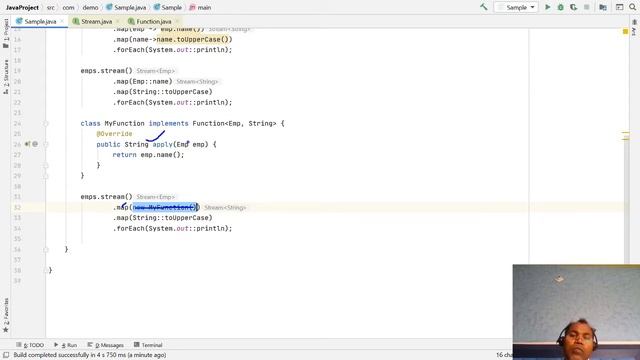
Task: Collapse the MyFunction class fold on line 24
Action: tap(46, 123)
